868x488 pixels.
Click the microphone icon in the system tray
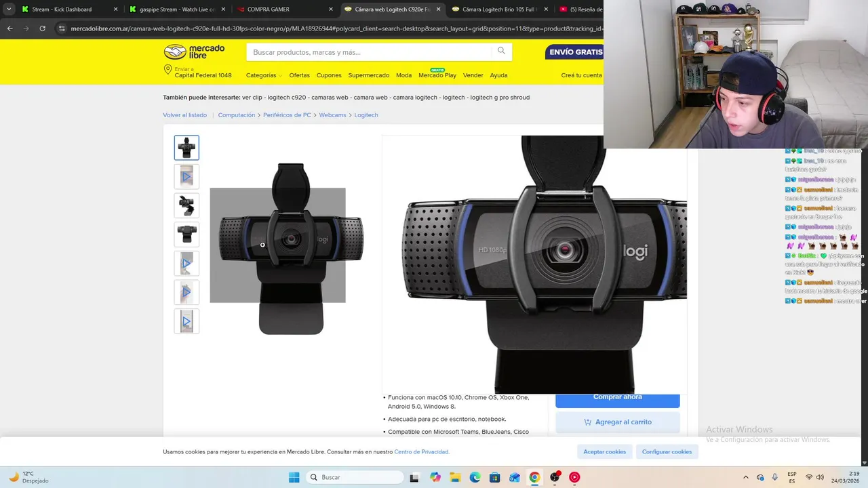pyautogui.click(x=775, y=477)
